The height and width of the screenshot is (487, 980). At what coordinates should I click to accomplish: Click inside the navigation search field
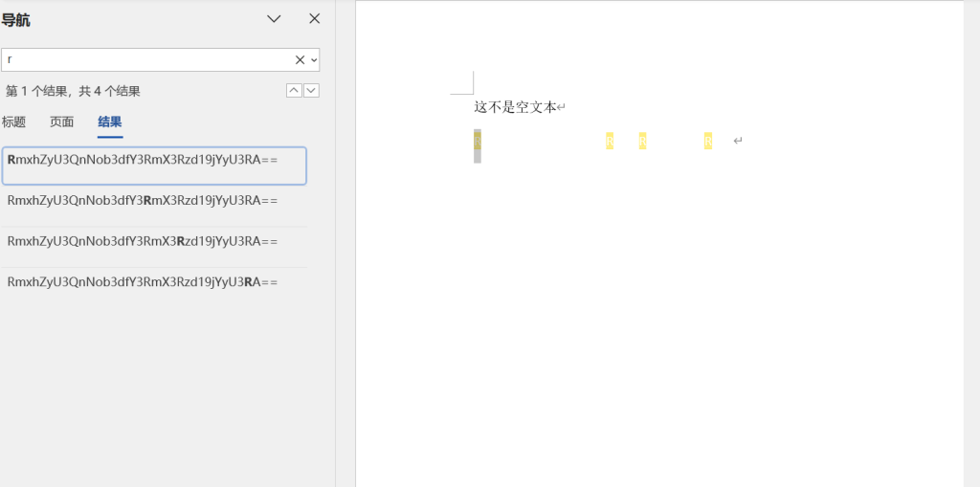coord(144,59)
